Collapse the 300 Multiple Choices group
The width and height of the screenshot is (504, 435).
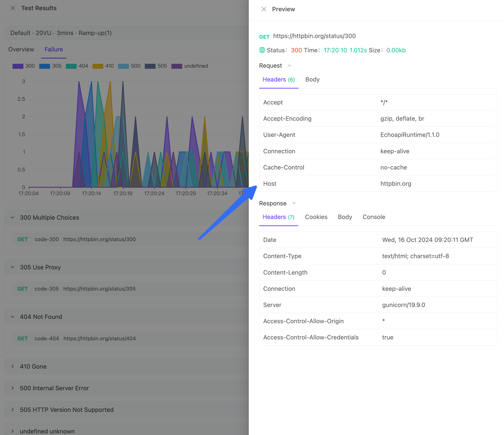13,217
